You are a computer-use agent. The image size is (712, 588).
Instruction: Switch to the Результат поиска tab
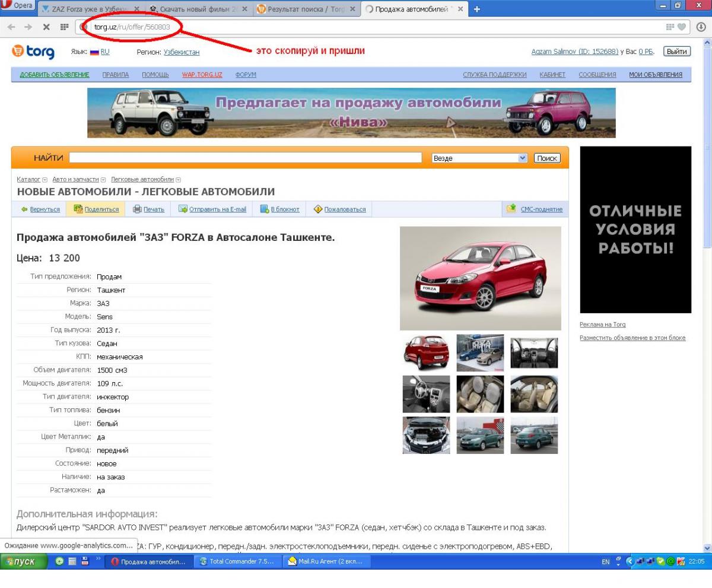pos(305,9)
